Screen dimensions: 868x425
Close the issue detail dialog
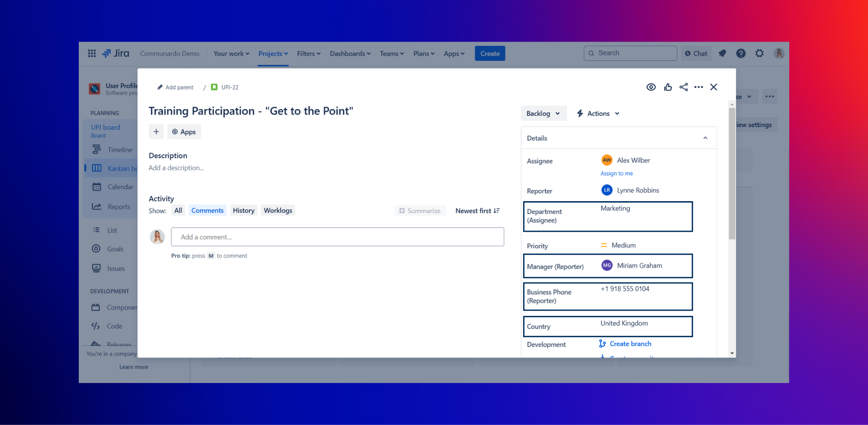(x=714, y=87)
